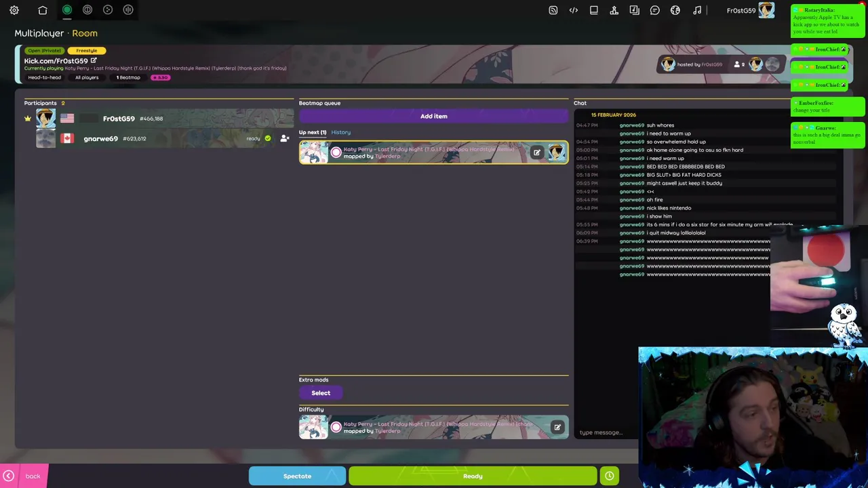Toggle the Ready state button
Image resolution: width=868 pixels, height=488 pixels.
click(473, 476)
